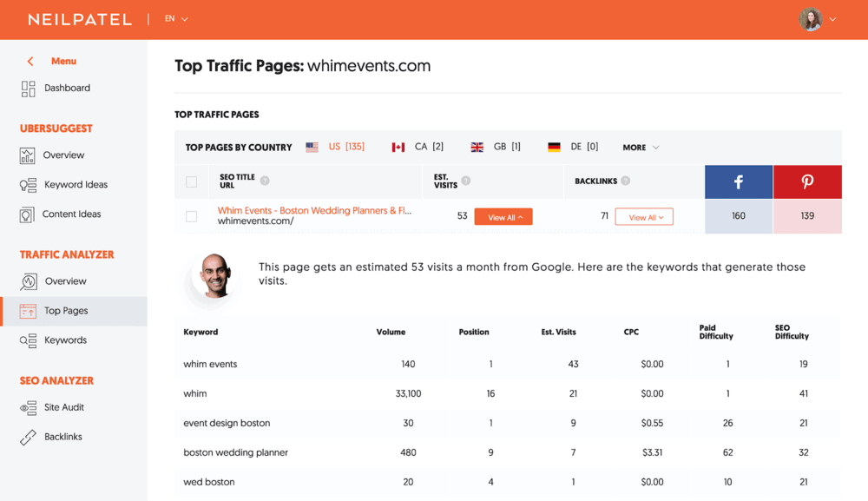The image size is (868, 501).
Task: Click CPC value $0.55
Action: 652,423
